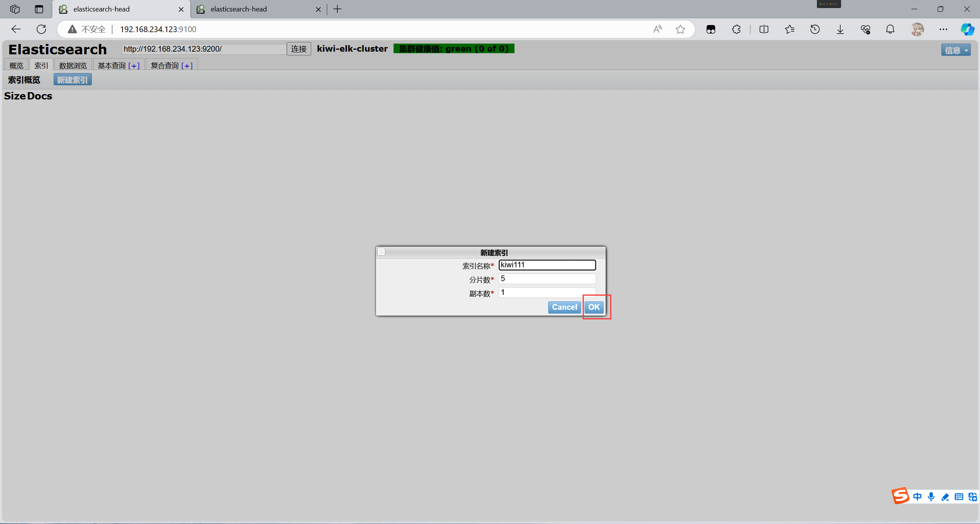This screenshot has width=980, height=524.
Task: Click the 分片数 input field
Action: click(547, 279)
